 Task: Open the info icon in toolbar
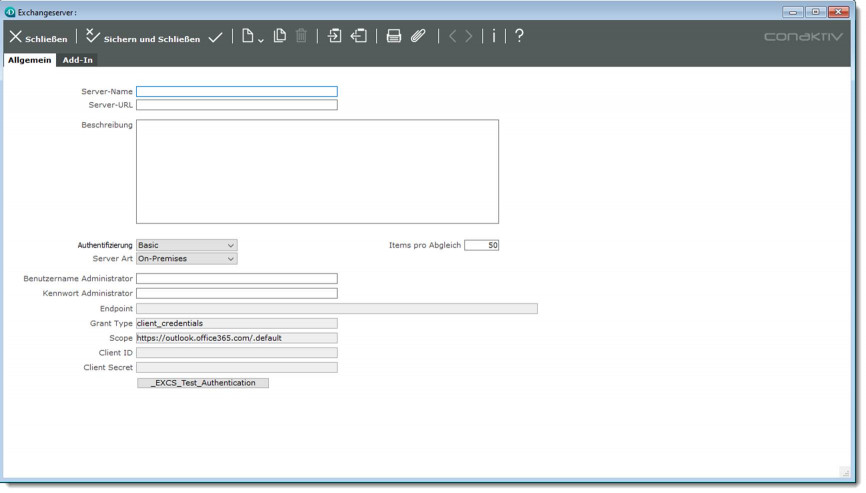(493, 37)
